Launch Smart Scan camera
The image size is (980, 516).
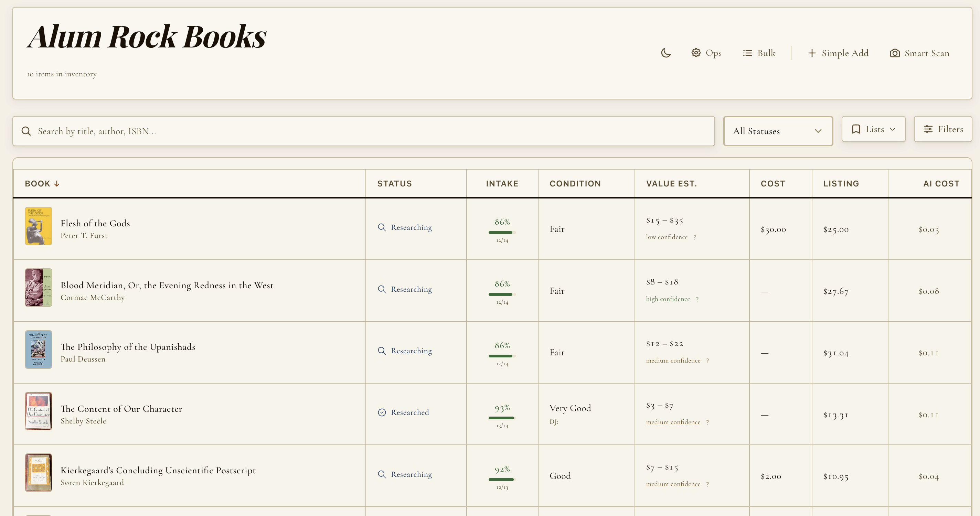(x=919, y=53)
